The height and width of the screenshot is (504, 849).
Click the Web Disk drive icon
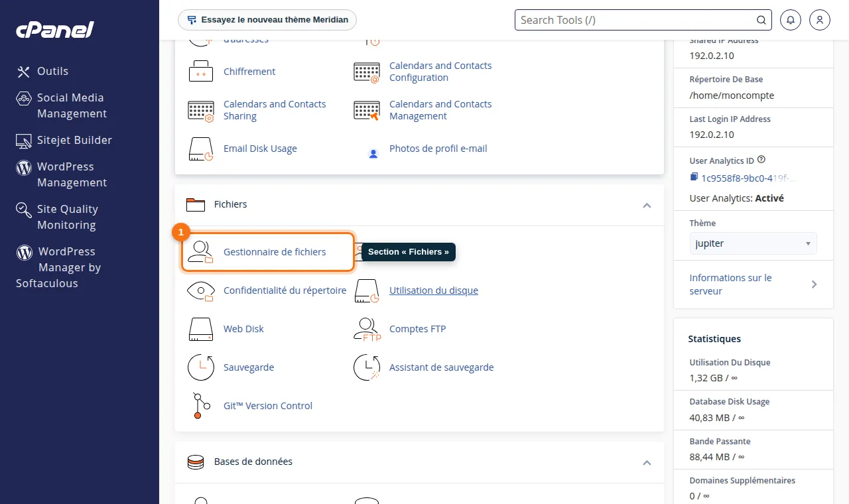point(200,329)
